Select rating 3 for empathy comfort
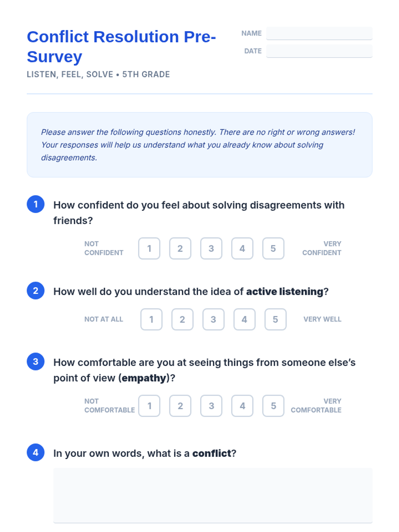Image resolution: width=399 pixels, height=532 pixels. pyautogui.click(x=211, y=406)
